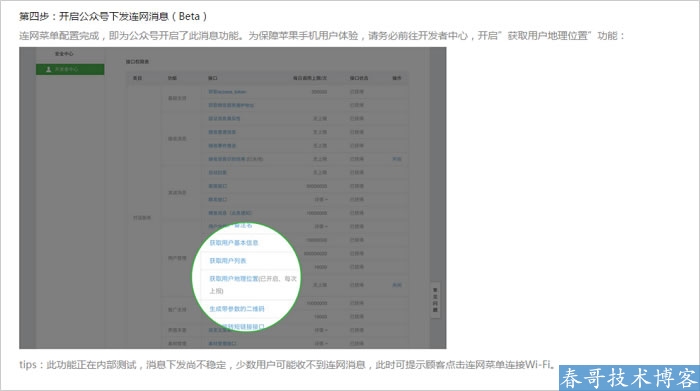The height and width of the screenshot is (391, 700).
Task: Click the heading 第四步：开启公众号下发连网消息
Action: (113, 17)
